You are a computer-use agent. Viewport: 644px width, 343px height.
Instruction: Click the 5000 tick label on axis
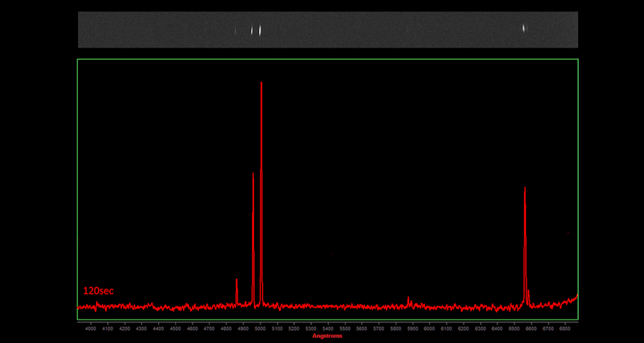[x=260, y=329]
